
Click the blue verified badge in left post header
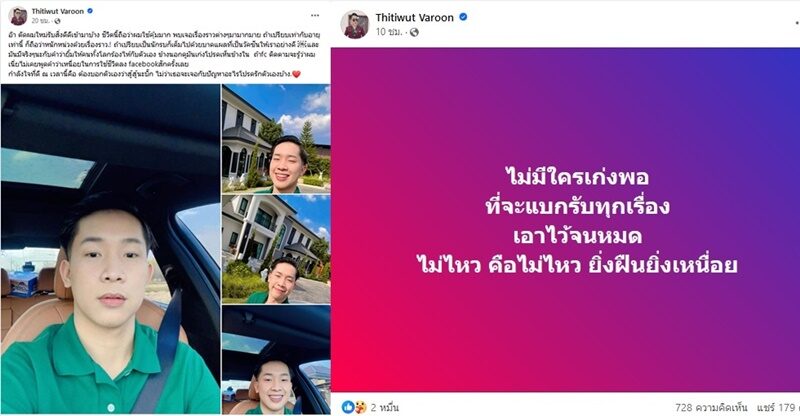(90, 11)
